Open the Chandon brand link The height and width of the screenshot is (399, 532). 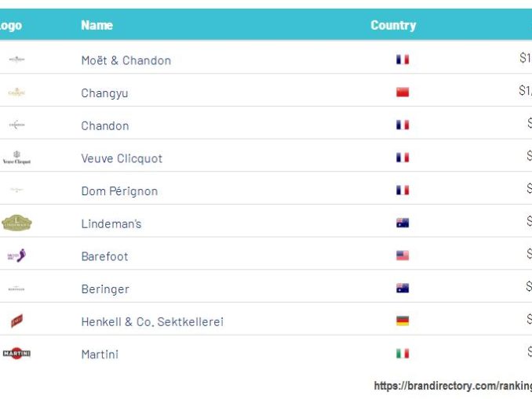(105, 126)
